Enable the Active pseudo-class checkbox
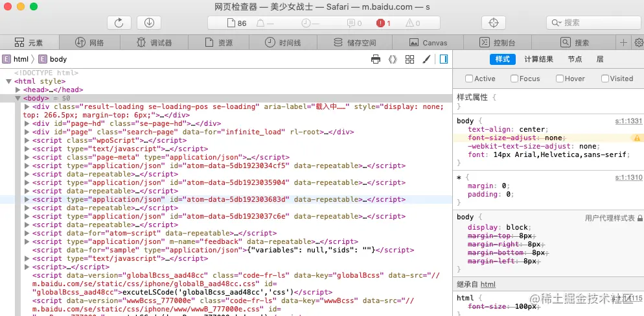Viewport: 644px width, 316px height. pos(468,79)
